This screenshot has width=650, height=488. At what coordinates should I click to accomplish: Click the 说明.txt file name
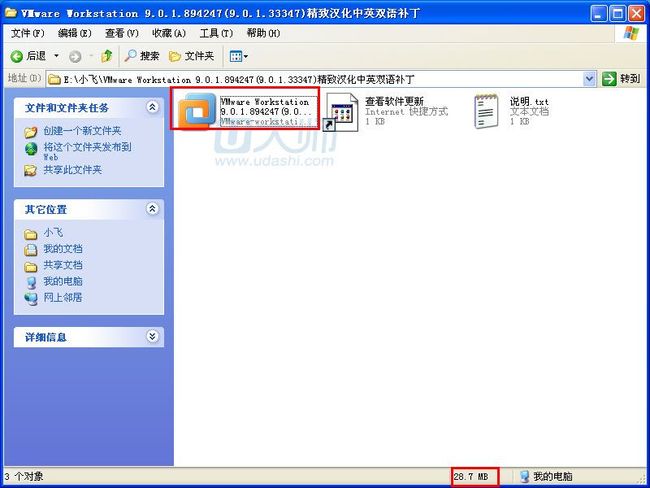tap(529, 102)
